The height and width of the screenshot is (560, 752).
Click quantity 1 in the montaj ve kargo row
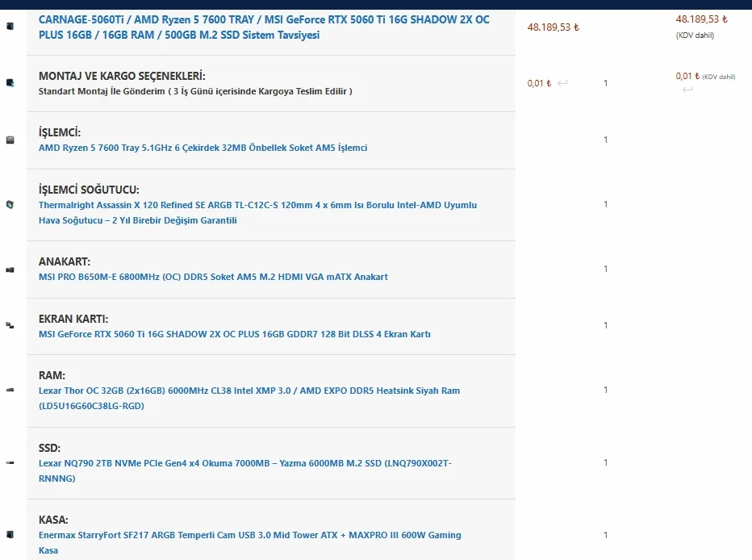[606, 83]
